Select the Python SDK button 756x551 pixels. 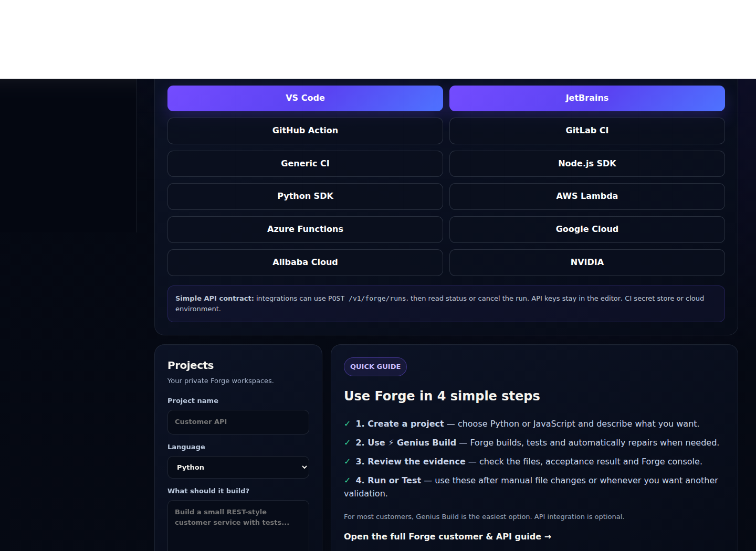click(305, 196)
